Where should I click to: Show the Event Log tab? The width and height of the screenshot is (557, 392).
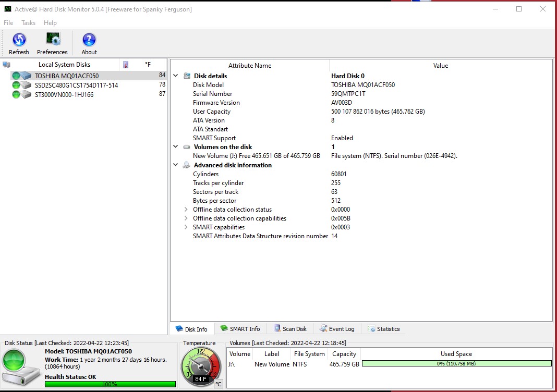click(337, 329)
